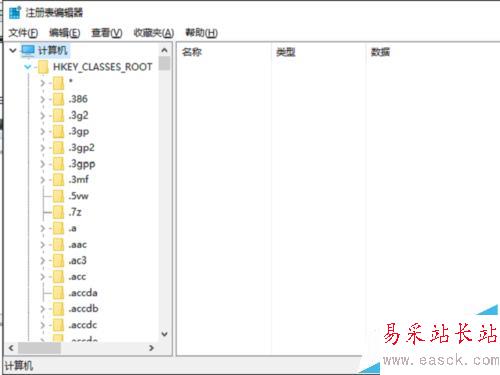
Task: Select the .3g2 tree entry text
Action: coord(79,115)
